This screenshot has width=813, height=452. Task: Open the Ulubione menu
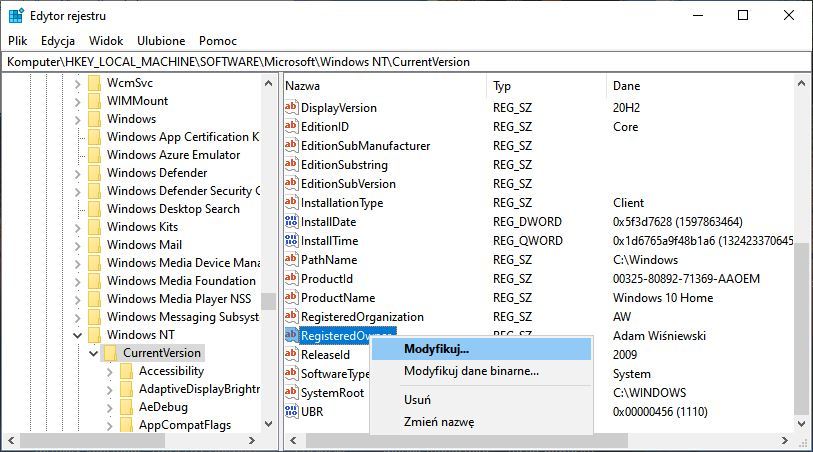(161, 41)
